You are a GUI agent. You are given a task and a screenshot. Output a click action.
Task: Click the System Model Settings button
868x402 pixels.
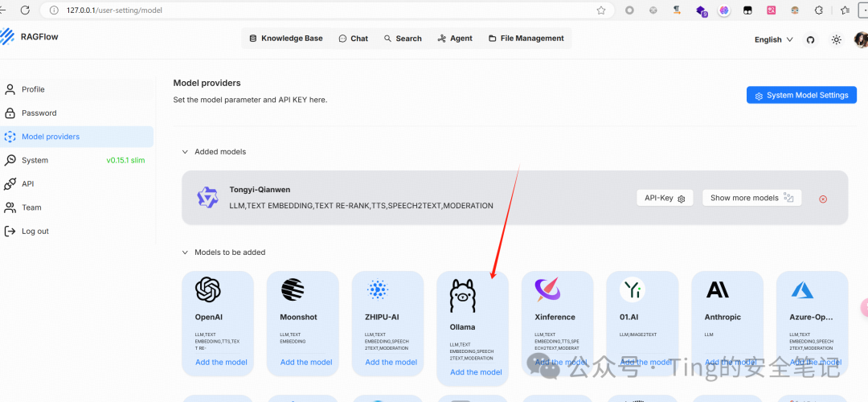(801, 95)
